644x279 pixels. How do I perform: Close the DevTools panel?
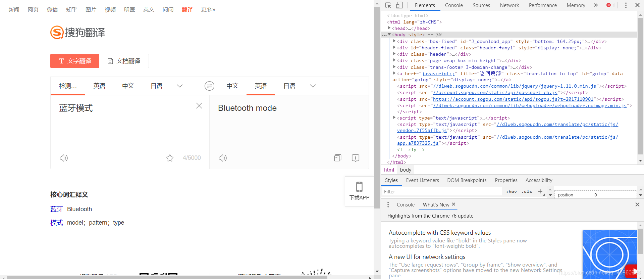pyautogui.click(x=637, y=5)
